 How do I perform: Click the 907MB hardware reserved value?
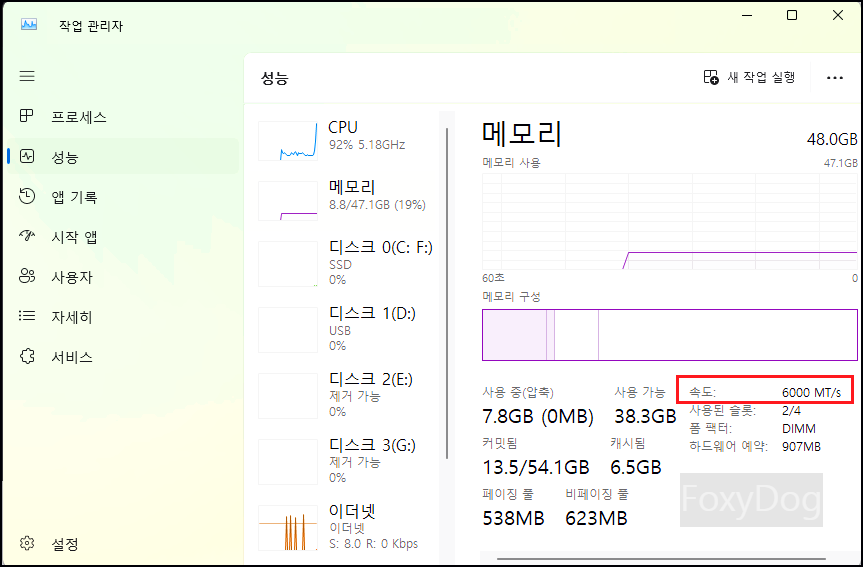pos(801,446)
